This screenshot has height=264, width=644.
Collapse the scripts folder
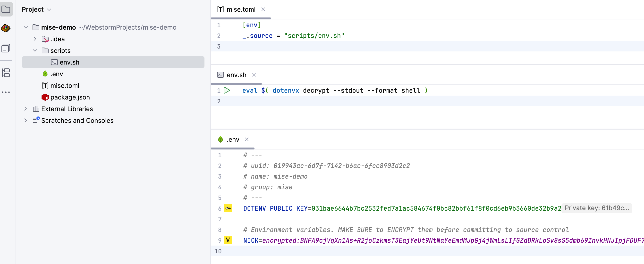tap(35, 51)
